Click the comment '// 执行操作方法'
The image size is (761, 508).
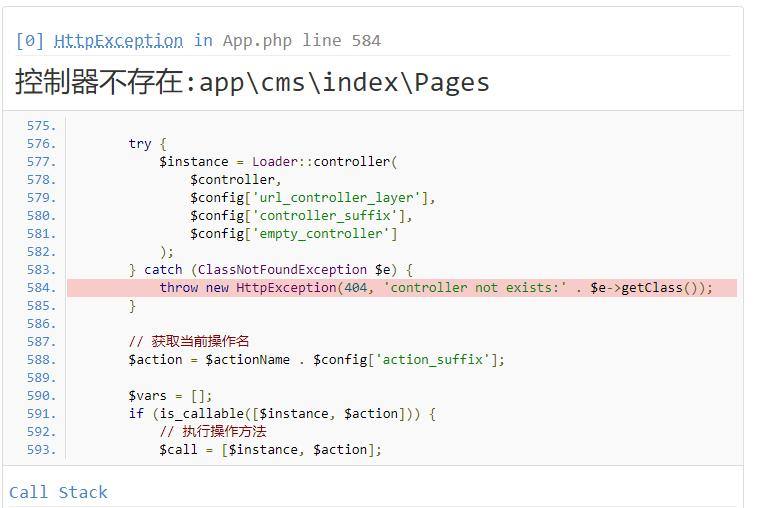pyautogui.click(x=212, y=432)
